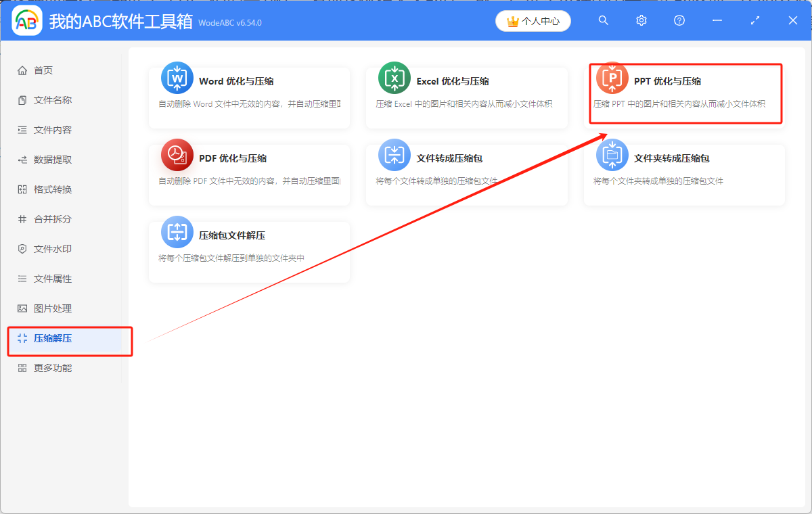Open the 格式转换 sidebar section
Screen dimensions: 812x514
(x=44, y=189)
